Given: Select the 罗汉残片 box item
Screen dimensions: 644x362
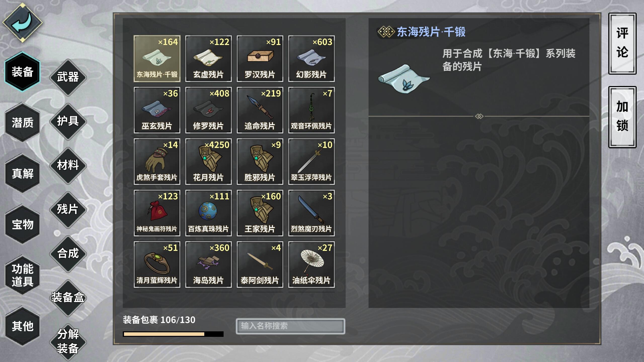Looking at the screenshot, I should (260, 59).
